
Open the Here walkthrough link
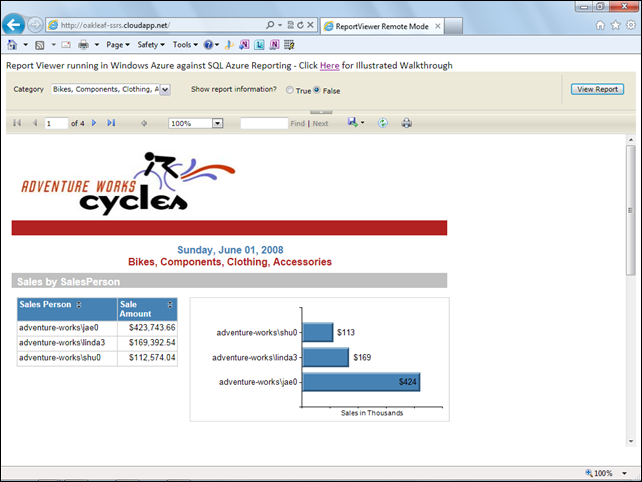330,66
